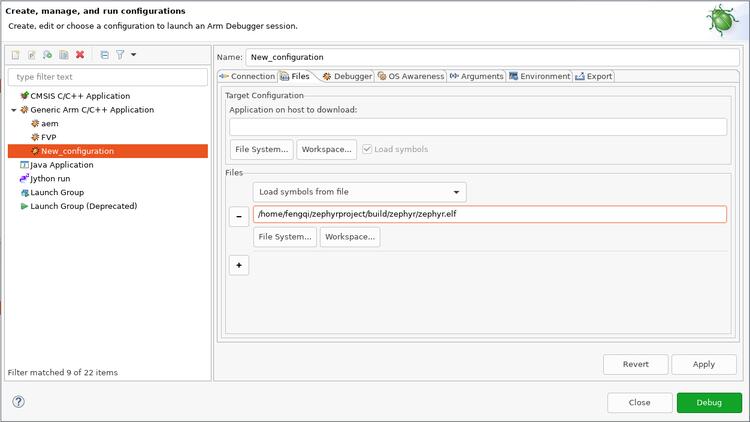
Task: Open the OS Awareness tab
Action: [x=410, y=76]
